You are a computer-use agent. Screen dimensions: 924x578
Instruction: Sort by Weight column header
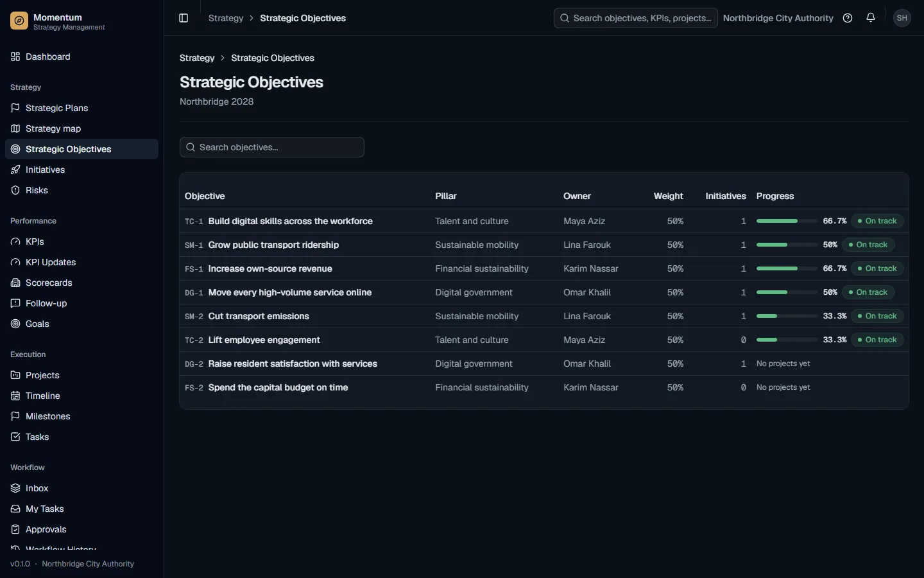668,196
